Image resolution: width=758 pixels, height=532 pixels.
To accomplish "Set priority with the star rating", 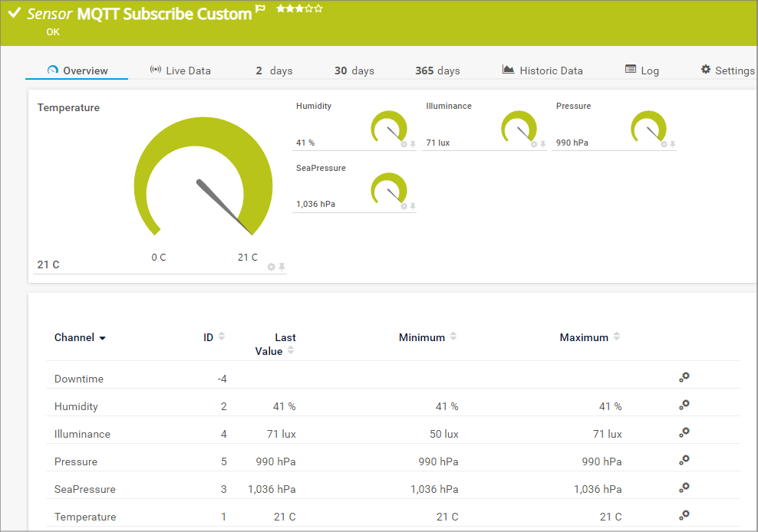I will click(299, 9).
